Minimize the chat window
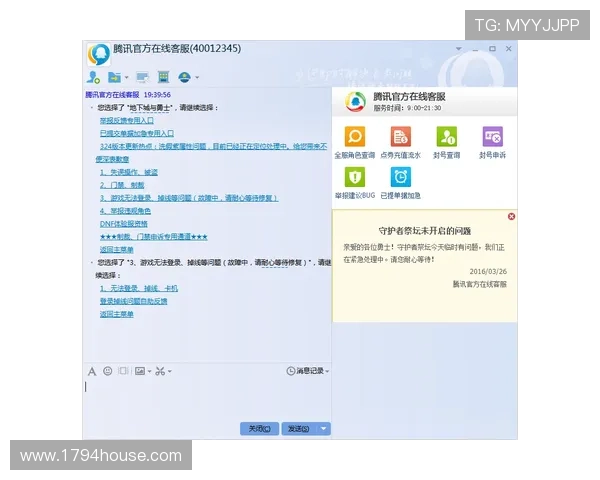The height and width of the screenshot is (480, 600). pyautogui.click(x=475, y=49)
